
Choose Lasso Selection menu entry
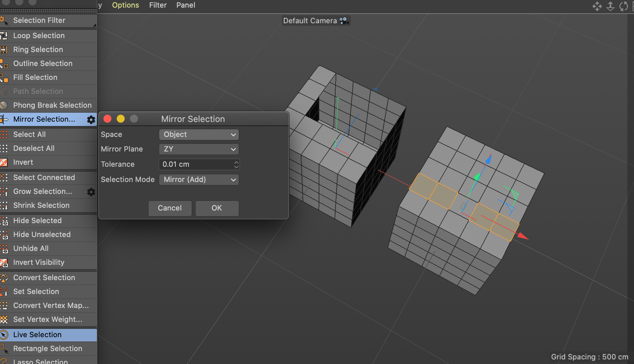pos(48,361)
